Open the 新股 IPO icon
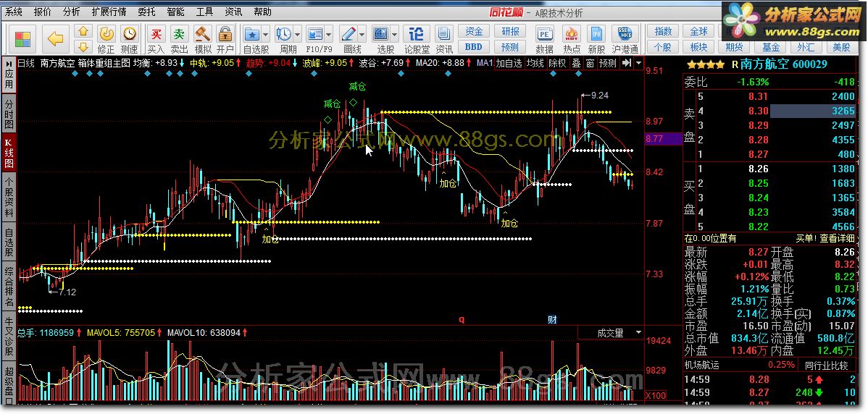The height and width of the screenshot is (414, 868). point(596,34)
